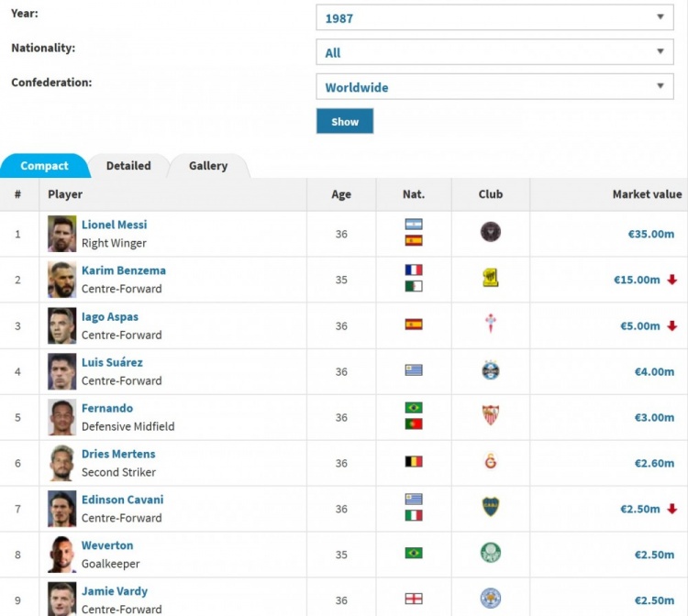Viewport: 688px width, 616px height.
Task: Switch to the Detailed tab
Action: coord(128,166)
